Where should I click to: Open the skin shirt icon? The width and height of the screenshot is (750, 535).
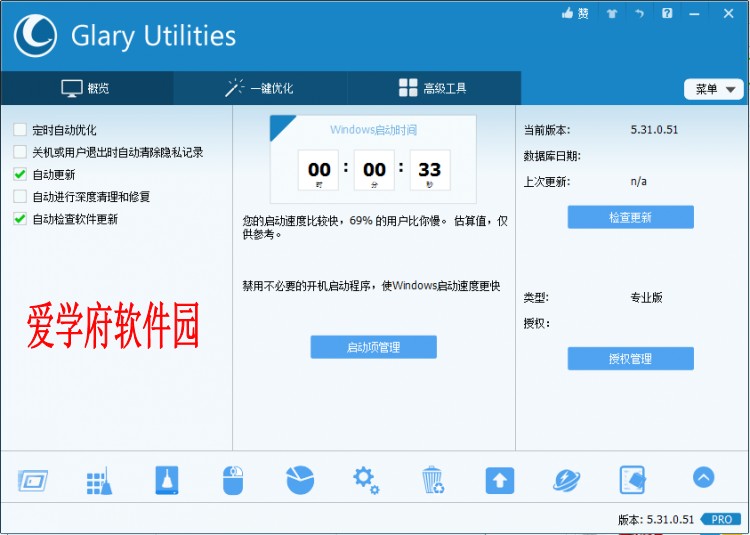pos(612,13)
